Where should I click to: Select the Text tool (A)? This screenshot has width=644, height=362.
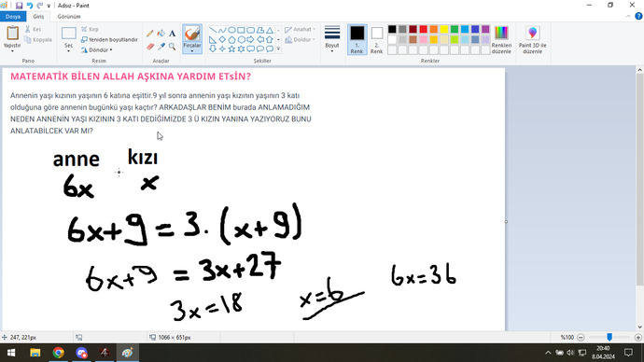pos(172,34)
